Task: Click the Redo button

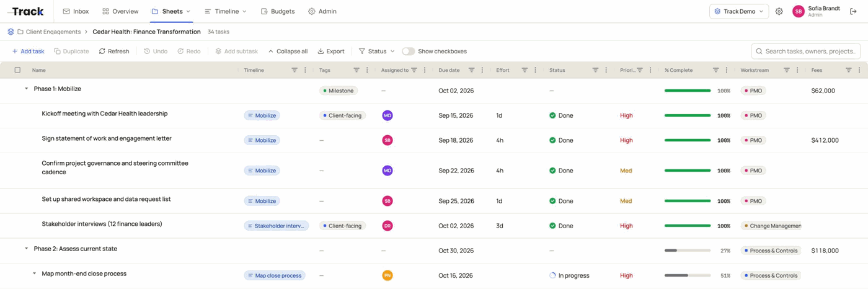Action: click(x=189, y=51)
